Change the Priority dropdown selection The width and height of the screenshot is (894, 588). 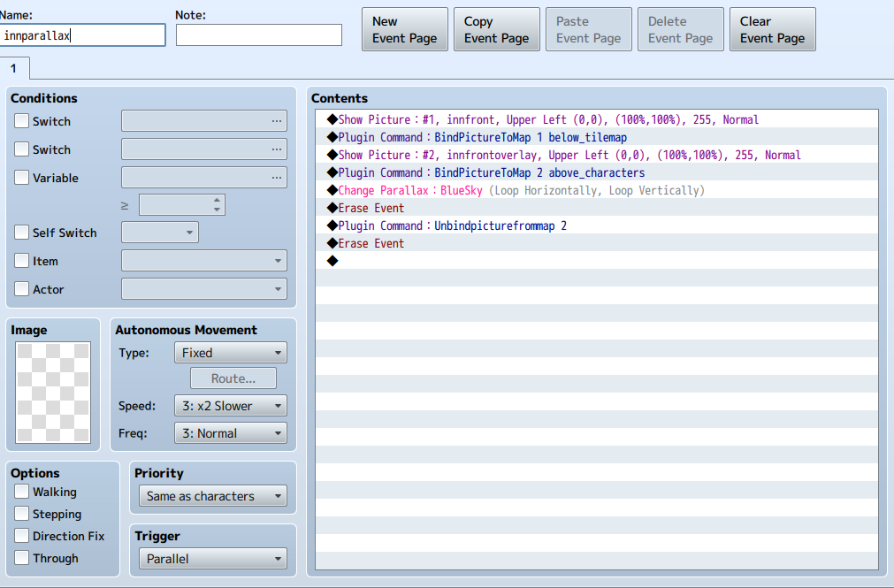pos(212,496)
